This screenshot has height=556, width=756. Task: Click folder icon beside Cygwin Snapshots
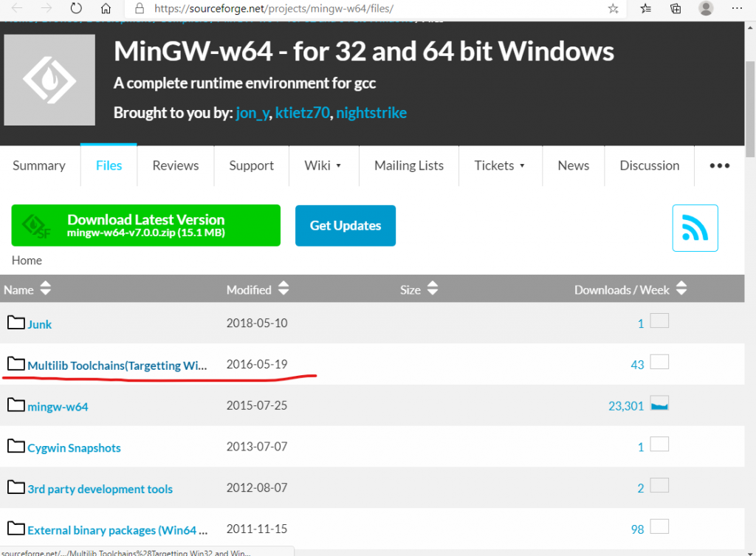[x=16, y=446]
